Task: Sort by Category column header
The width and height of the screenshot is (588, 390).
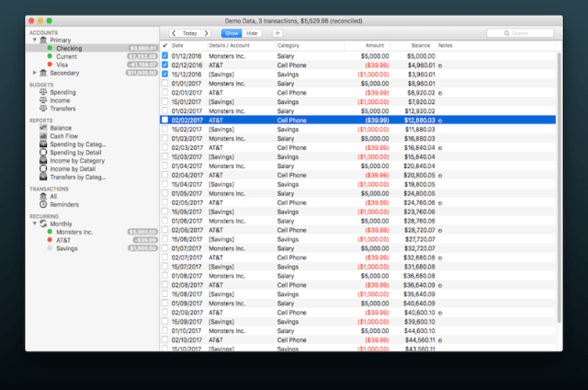Action: 310,45
